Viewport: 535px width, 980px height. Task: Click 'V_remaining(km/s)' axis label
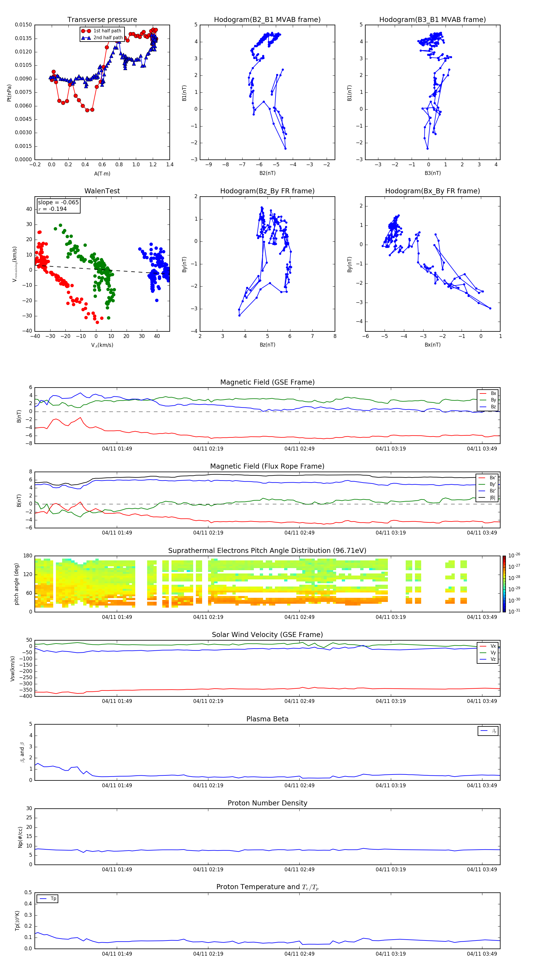point(15,264)
